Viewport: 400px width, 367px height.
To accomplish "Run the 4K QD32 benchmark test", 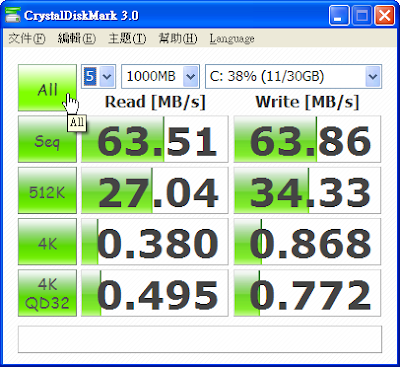I will (x=47, y=293).
